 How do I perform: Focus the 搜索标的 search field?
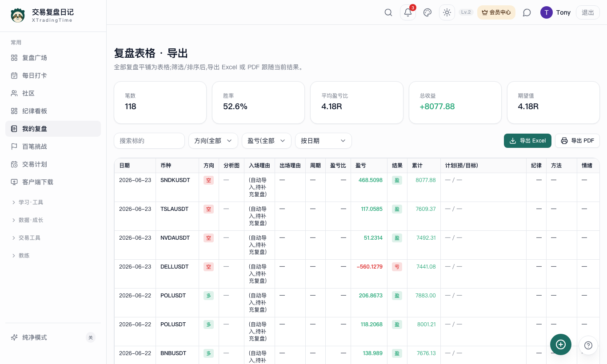tap(149, 141)
